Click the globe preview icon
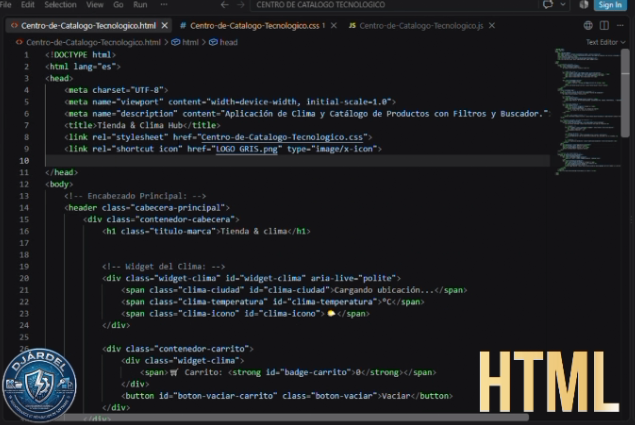The image size is (635, 425). tap(588, 26)
